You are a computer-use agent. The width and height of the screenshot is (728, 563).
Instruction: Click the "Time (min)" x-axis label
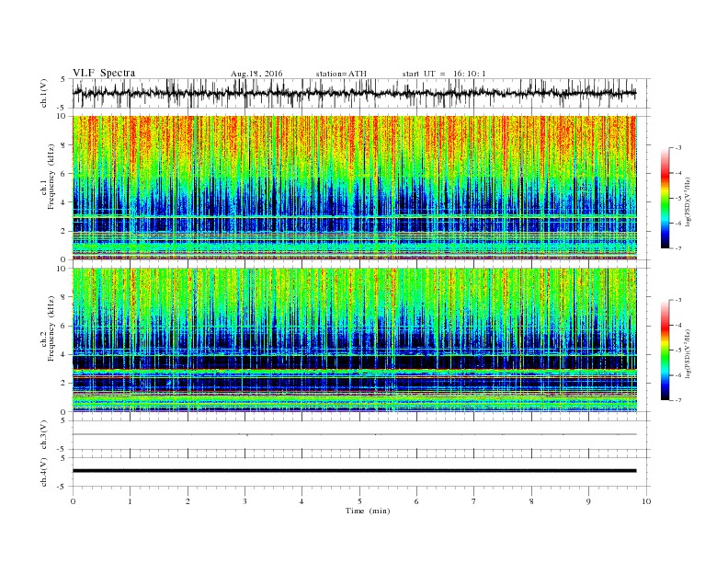click(x=368, y=511)
